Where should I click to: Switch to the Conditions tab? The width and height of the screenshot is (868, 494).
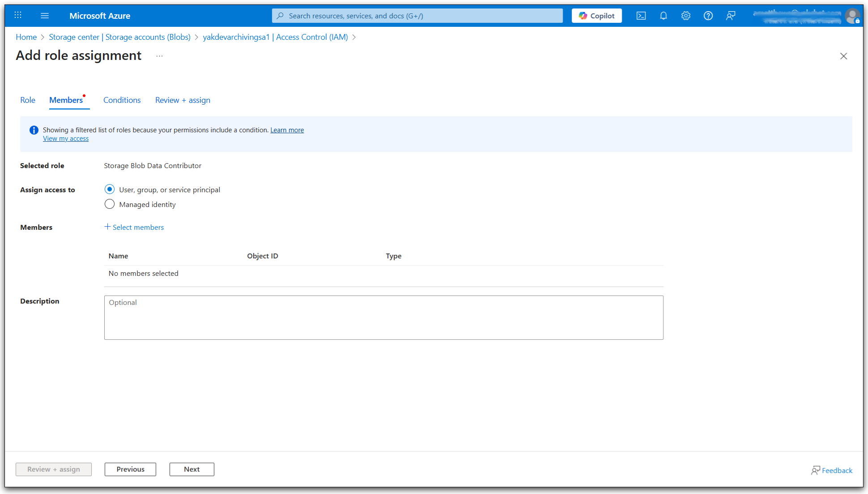pos(122,100)
